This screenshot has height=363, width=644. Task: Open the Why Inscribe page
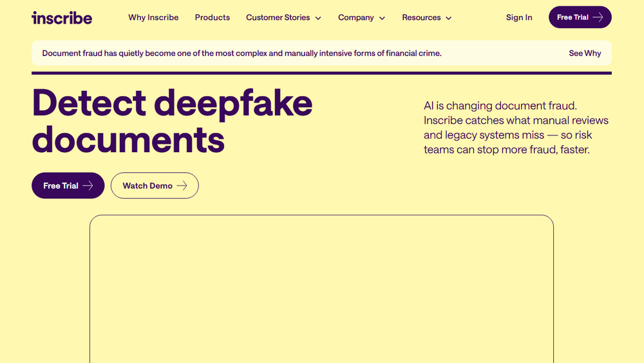pyautogui.click(x=153, y=17)
